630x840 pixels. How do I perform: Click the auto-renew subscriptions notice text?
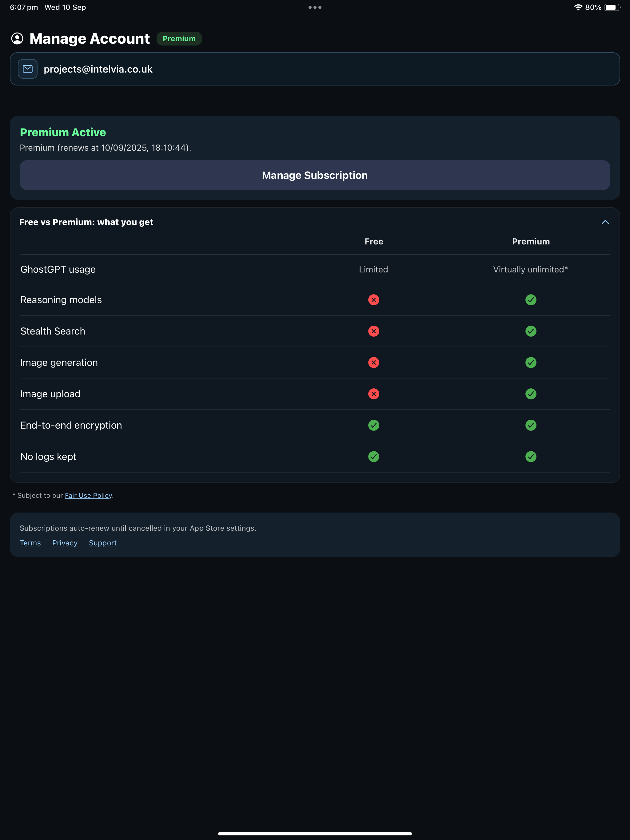[x=138, y=528]
